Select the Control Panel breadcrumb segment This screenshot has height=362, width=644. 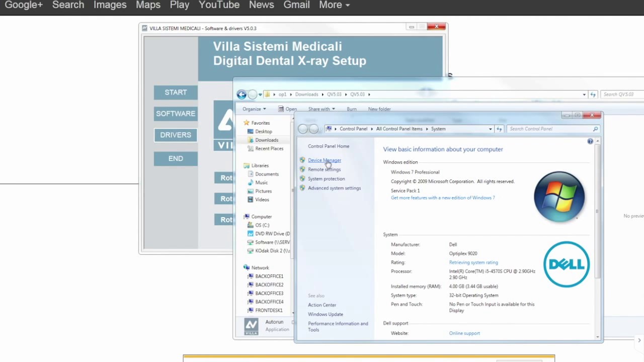353,129
